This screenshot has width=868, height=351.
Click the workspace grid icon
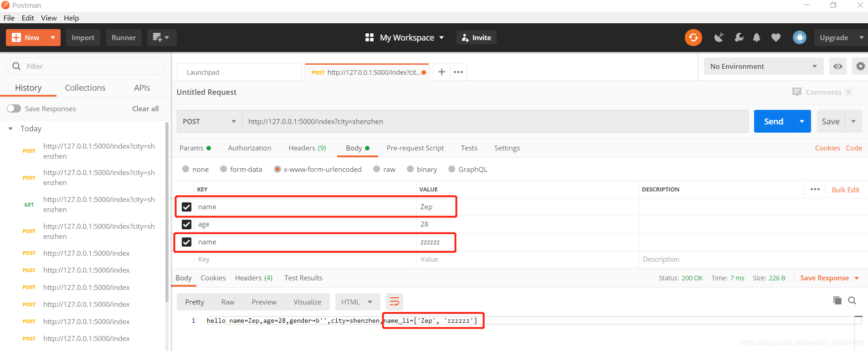pyautogui.click(x=370, y=37)
